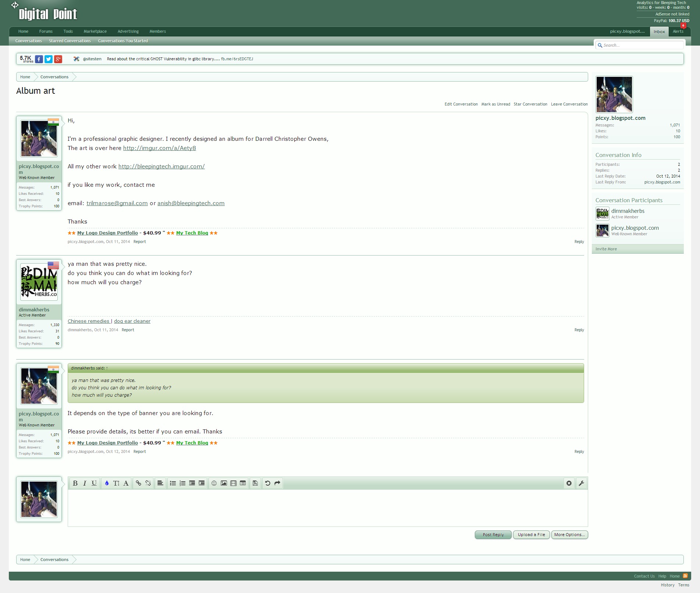Open the dog ear cleaner signature link
Viewport: 700px width, 593px height.
point(132,321)
